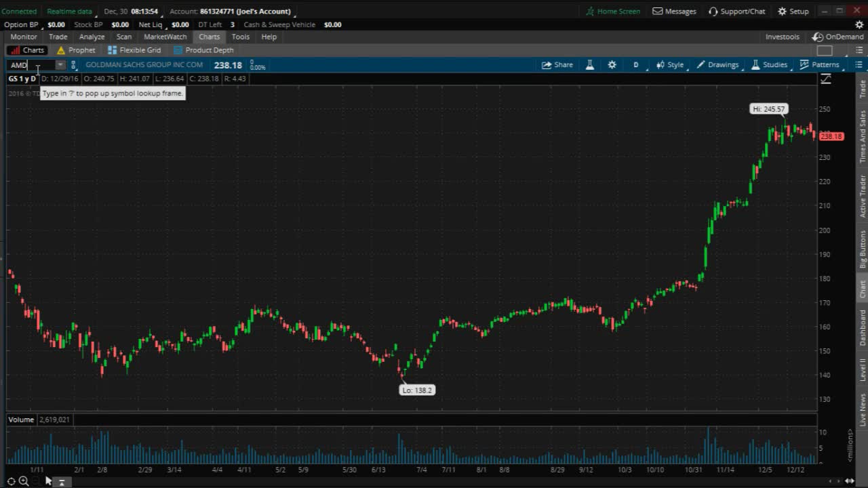Select the Chart side tab
This screenshot has width=868, height=488.
pyautogui.click(x=863, y=289)
